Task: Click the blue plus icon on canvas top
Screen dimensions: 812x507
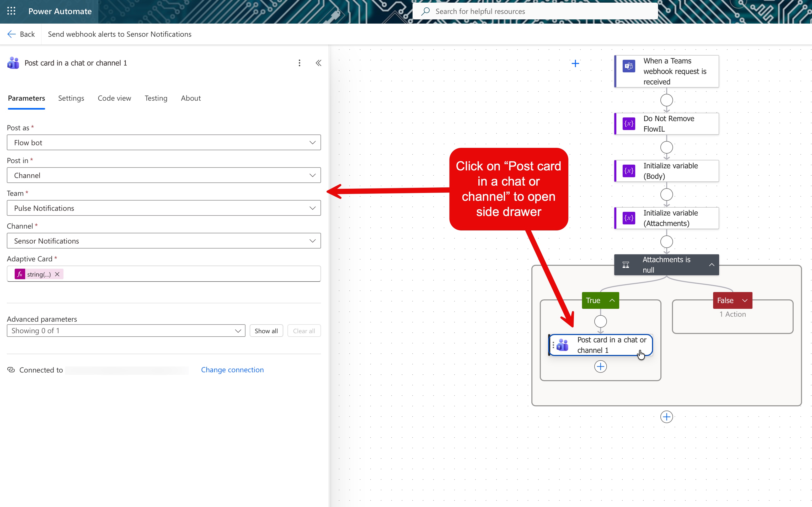Action: (x=575, y=63)
